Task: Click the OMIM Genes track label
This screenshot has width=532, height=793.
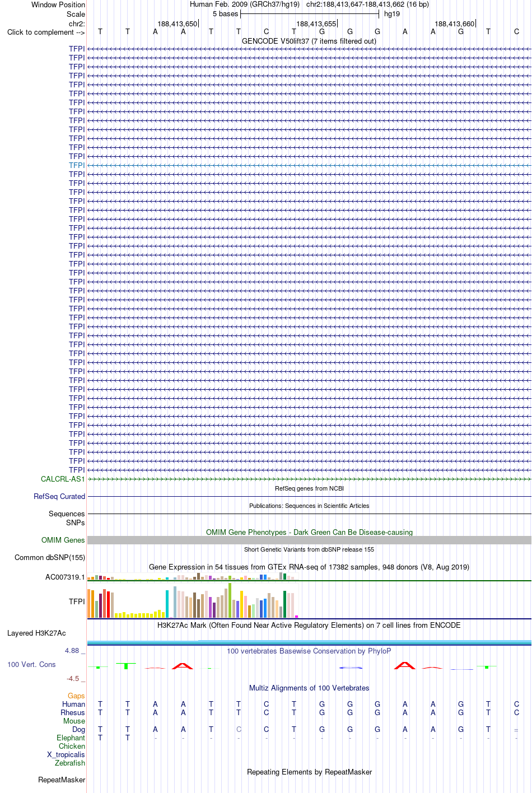Action: (x=63, y=540)
